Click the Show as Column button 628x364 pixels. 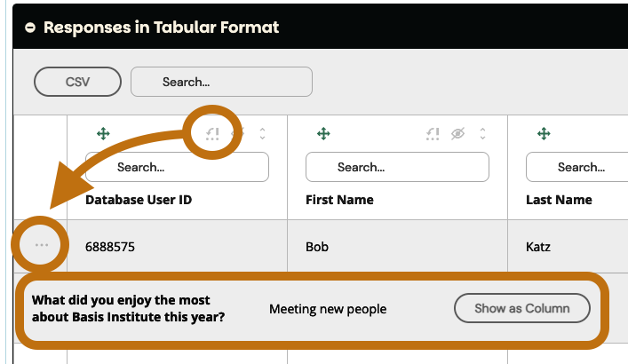[522, 309]
